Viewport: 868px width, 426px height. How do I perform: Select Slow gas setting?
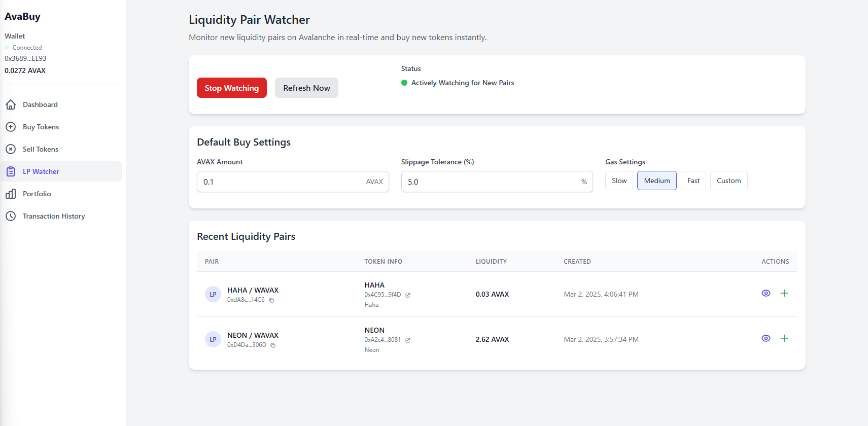(x=619, y=181)
